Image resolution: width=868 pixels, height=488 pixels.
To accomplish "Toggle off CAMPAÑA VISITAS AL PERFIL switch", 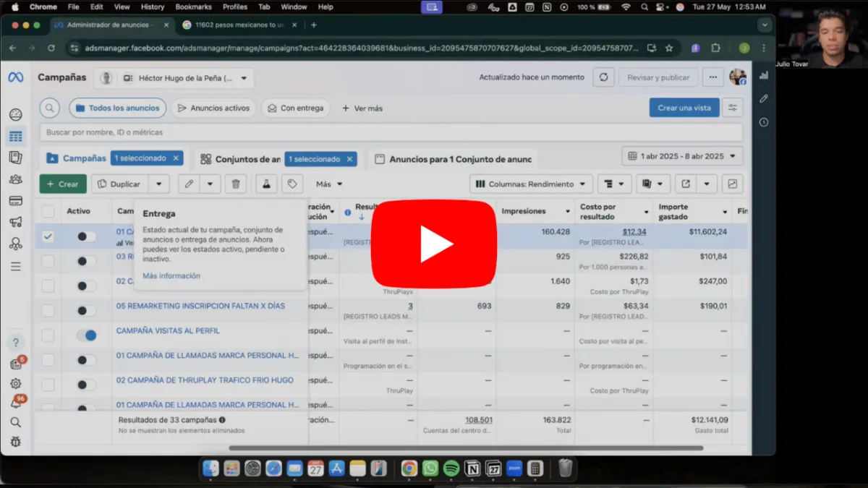I will (87, 335).
